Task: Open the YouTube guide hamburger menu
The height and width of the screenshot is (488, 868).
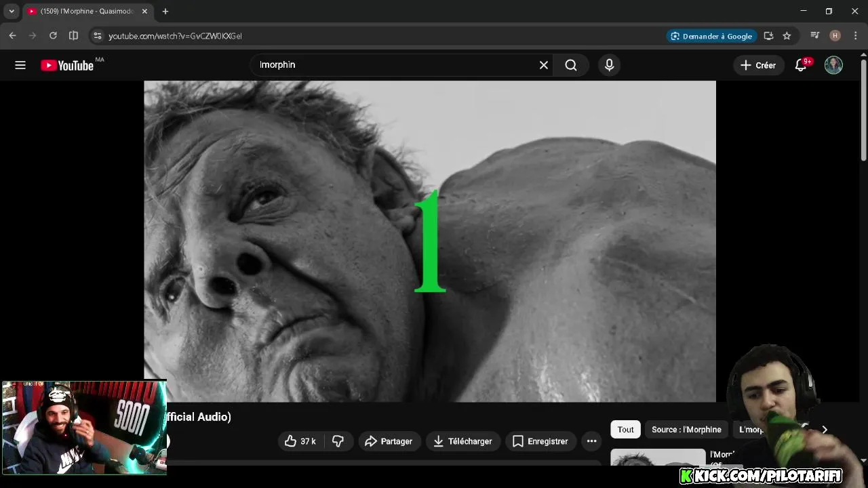Action: [x=20, y=65]
